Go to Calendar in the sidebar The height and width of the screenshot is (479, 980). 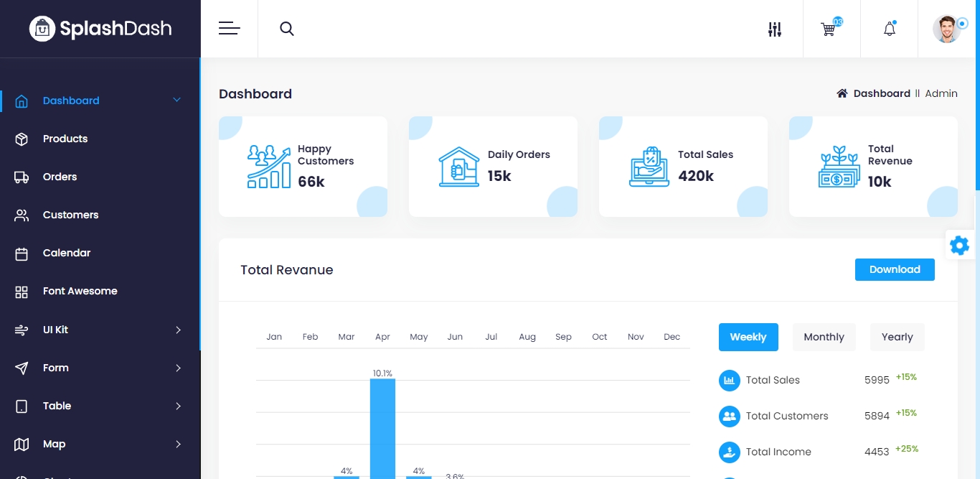(x=66, y=253)
